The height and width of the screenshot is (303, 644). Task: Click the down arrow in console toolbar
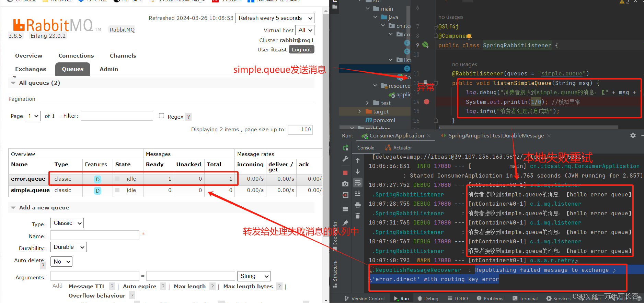coord(358,171)
